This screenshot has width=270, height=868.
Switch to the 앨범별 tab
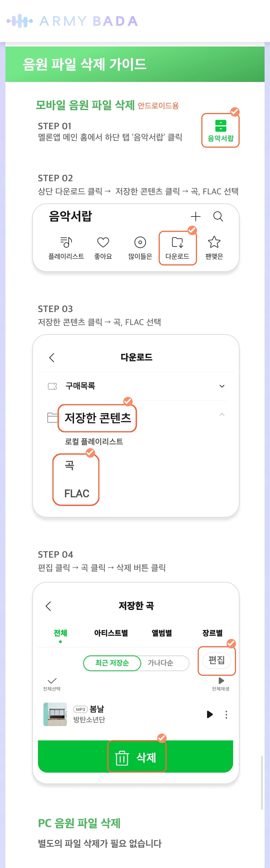pos(162,633)
